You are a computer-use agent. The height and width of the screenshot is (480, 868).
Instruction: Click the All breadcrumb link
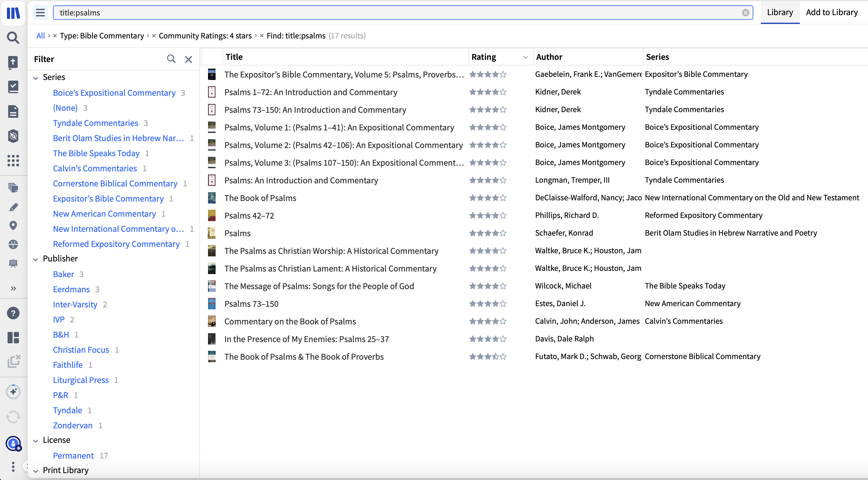click(40, 36)
